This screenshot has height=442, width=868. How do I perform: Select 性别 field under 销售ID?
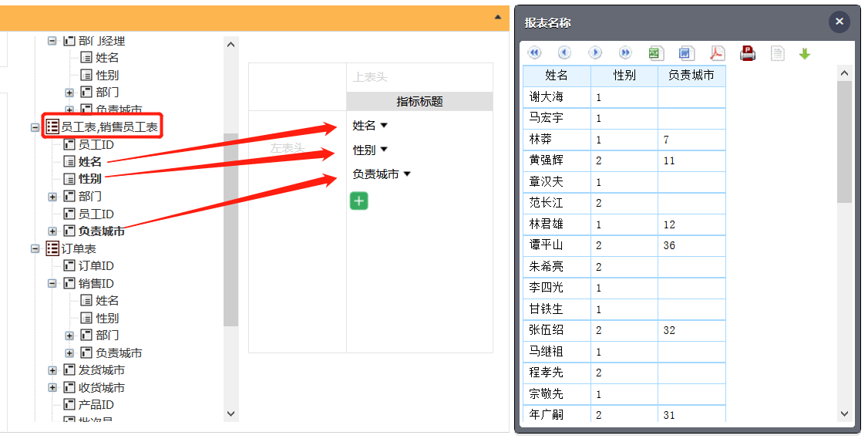pyautogui.click(x=107, y=319)
